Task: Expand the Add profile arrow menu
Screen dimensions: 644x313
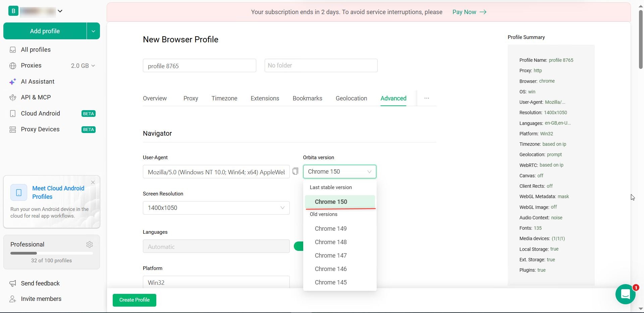Action: (x=93, y=31)
